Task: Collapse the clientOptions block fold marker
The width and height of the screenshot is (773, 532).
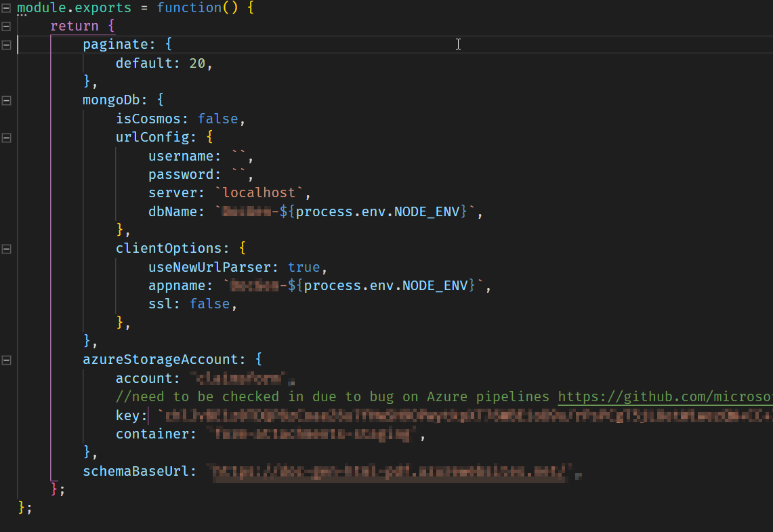Action: [6, 249]
